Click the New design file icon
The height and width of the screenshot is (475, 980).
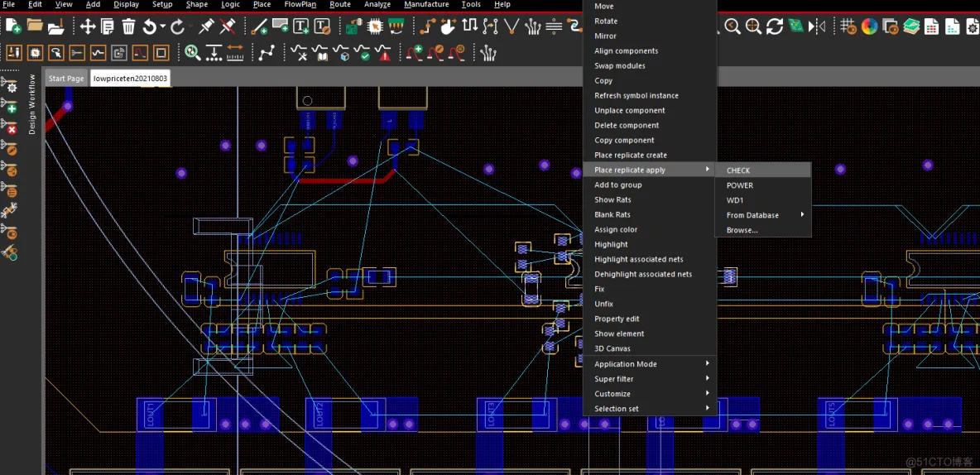pos(13,26)
